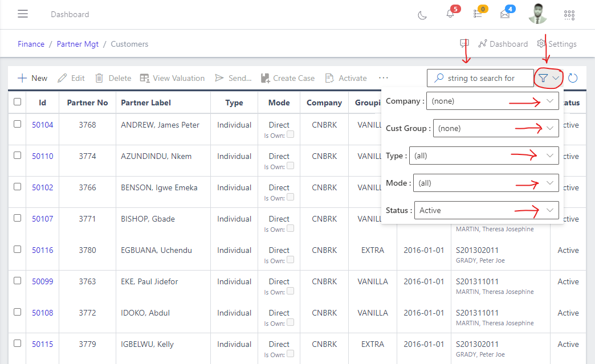The width and height of the screenshot is (595, 364).
Task: Open notifications via the bell icon
Action: point(450,15)
